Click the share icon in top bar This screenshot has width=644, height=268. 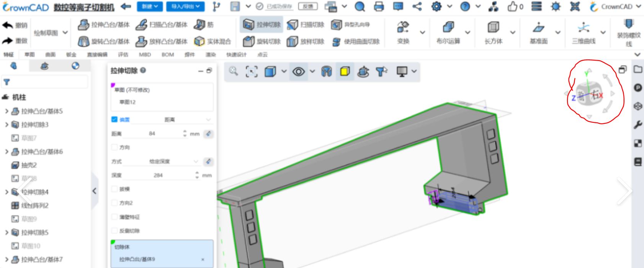pyautogui.click(x=417, y=7)
